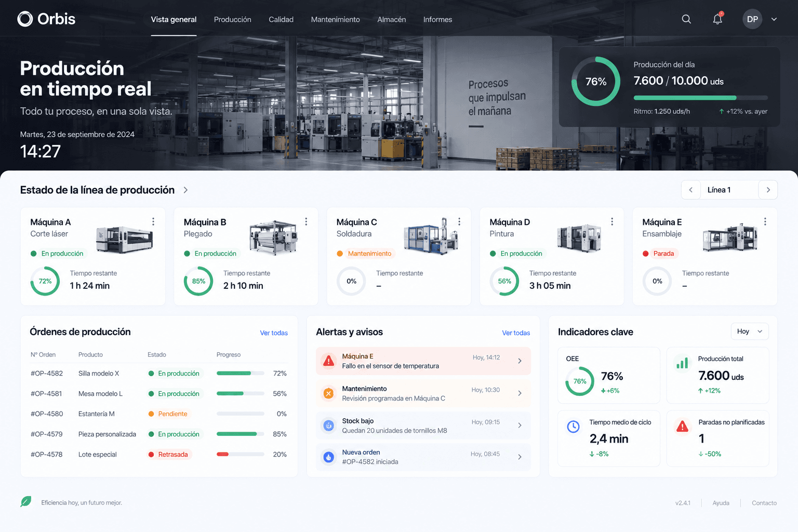
Task: Go to previous production line
Action: 691,190
